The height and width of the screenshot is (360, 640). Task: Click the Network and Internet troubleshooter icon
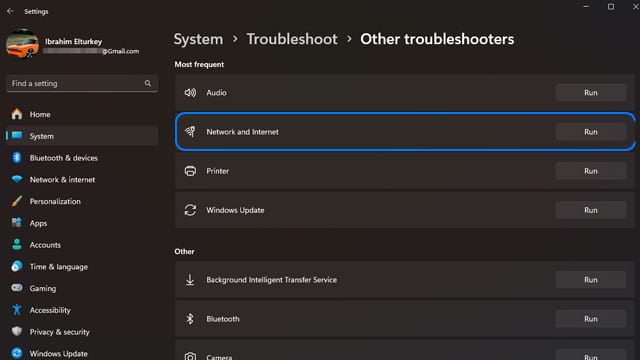(x=190, y=132)
